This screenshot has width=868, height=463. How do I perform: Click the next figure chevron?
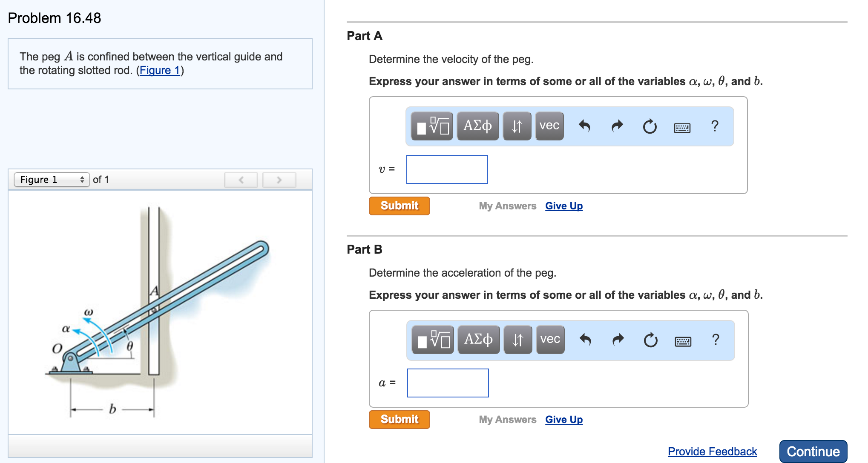(279, 180)
